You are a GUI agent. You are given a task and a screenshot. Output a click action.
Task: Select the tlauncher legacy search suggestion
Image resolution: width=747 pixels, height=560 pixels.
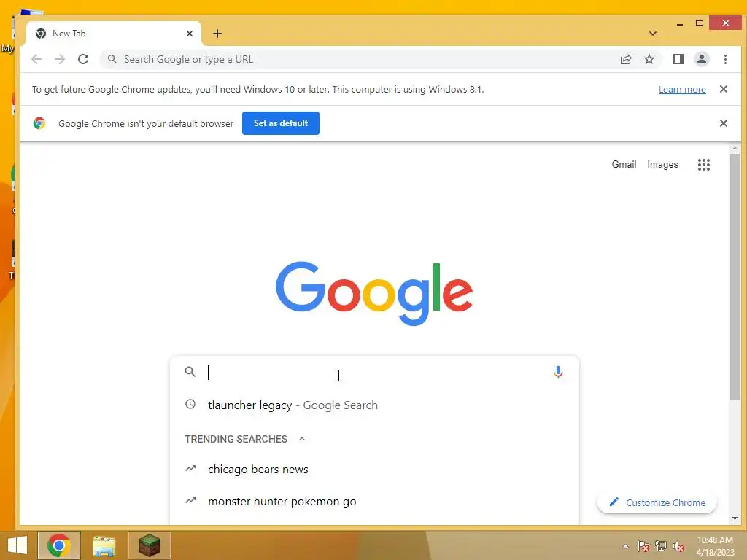click(374, 405)
